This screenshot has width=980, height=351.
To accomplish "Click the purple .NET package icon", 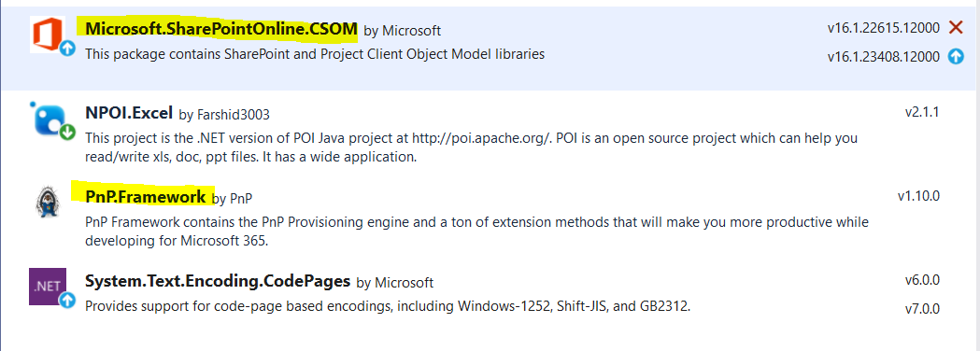I will [48, 286].
